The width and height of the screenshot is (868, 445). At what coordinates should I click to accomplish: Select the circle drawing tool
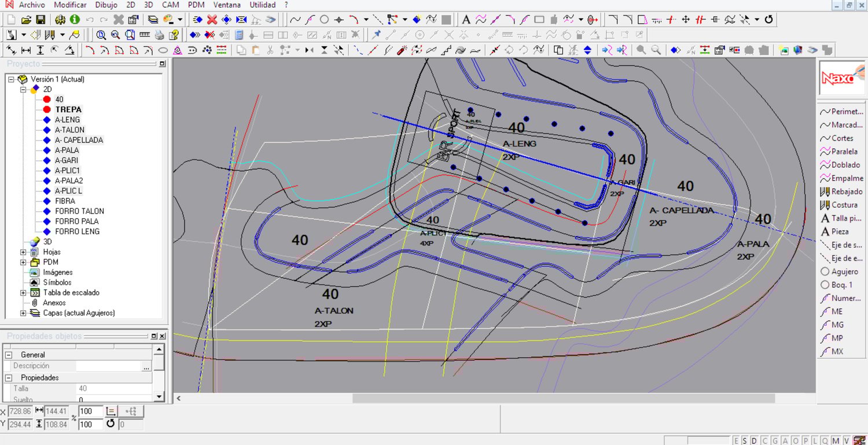(324, 20)
